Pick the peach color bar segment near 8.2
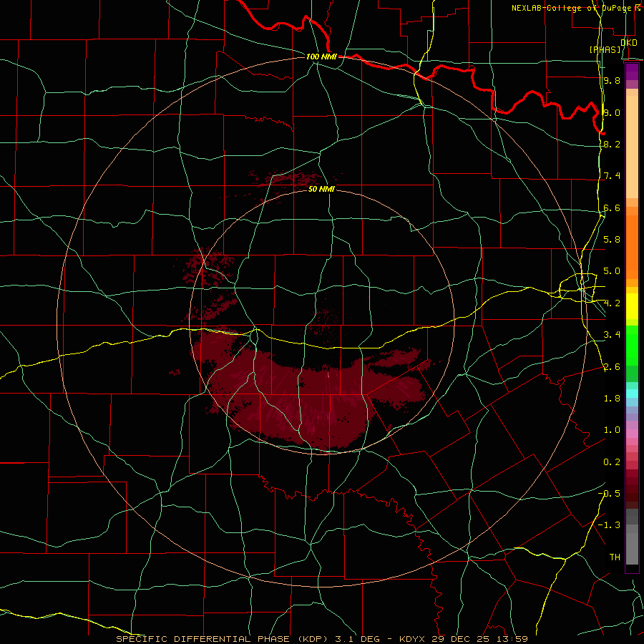644x644 pixels. (x=632, y=147)
